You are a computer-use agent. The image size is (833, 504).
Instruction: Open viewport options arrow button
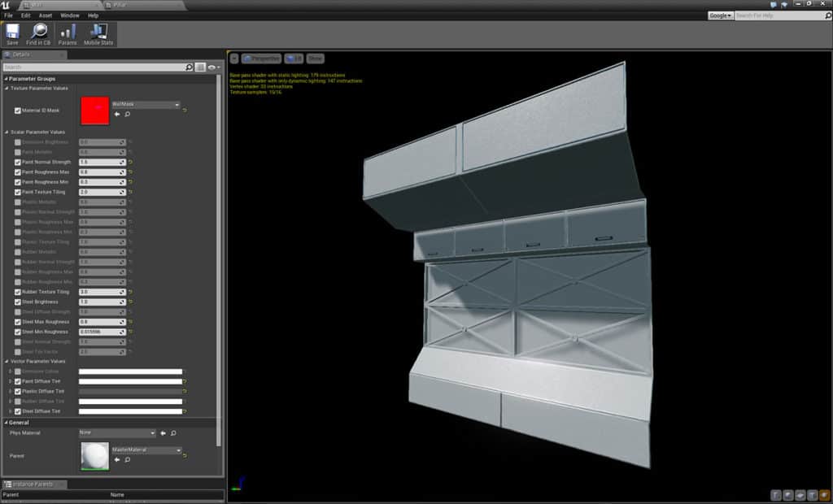(x=234, y=59)
